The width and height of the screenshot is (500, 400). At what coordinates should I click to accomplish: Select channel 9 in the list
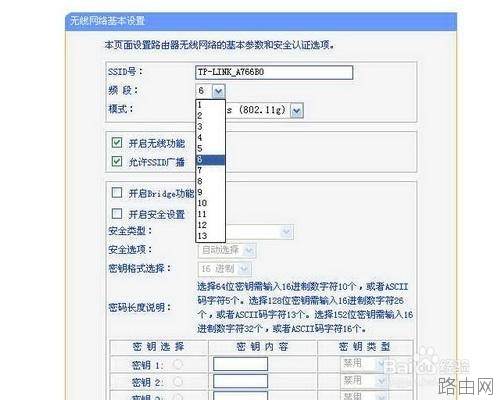[210, 192]
